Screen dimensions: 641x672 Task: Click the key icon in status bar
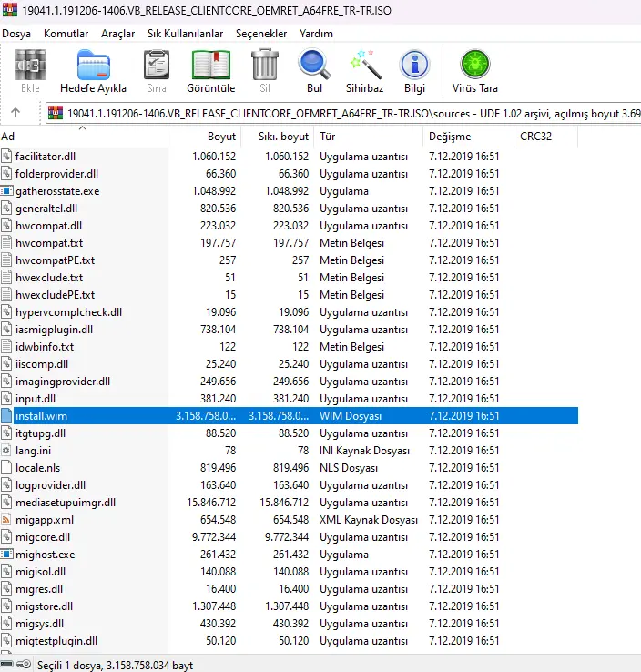pyautogui.click(x=24, y=665)
